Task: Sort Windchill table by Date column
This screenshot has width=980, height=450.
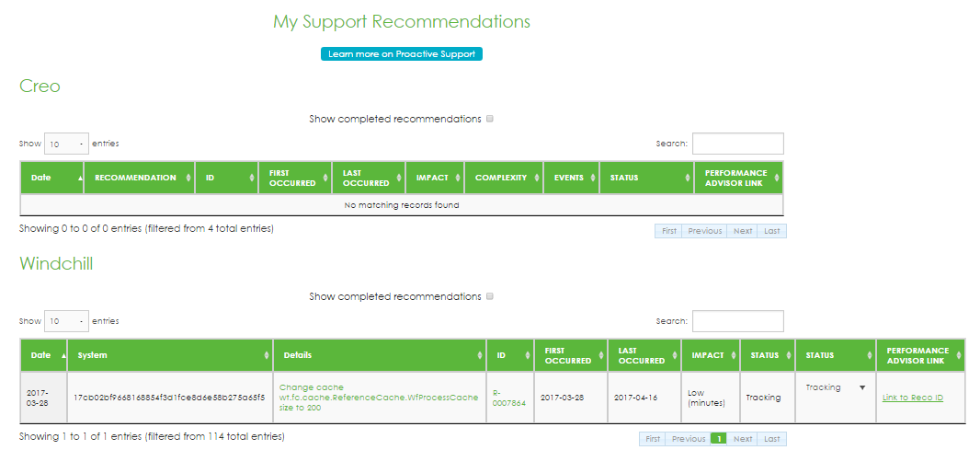Action: (x=44, y=355)
